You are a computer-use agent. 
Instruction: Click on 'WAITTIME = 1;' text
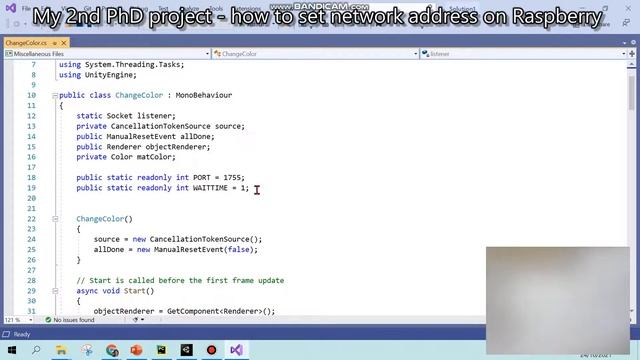221,188
